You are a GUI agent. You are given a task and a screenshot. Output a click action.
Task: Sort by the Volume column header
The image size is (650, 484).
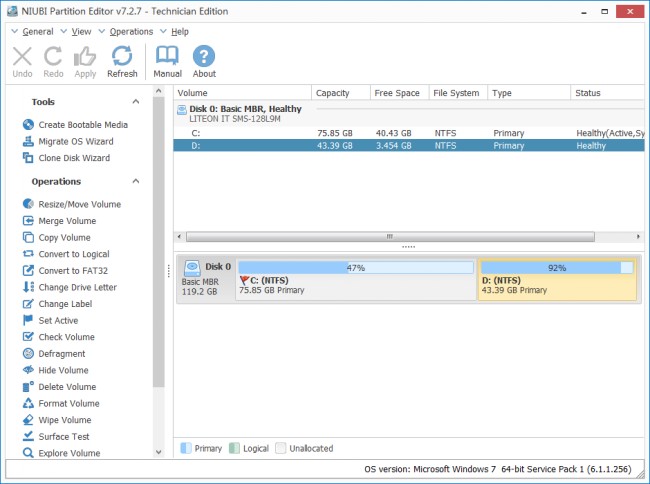[242, 93]
